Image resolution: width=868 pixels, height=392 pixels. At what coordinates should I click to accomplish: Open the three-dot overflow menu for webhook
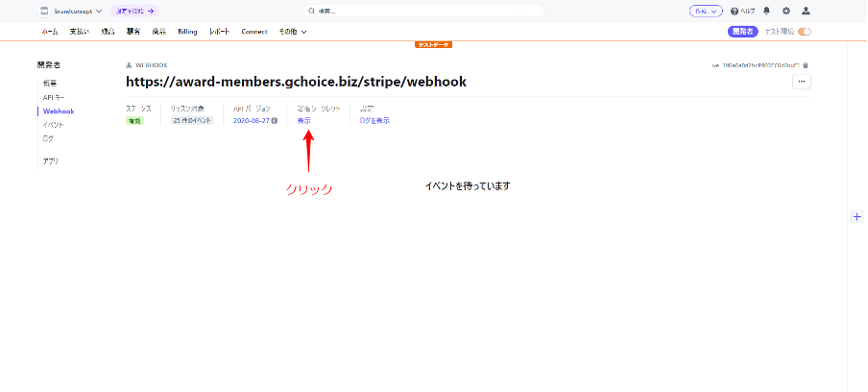point(801,83)
